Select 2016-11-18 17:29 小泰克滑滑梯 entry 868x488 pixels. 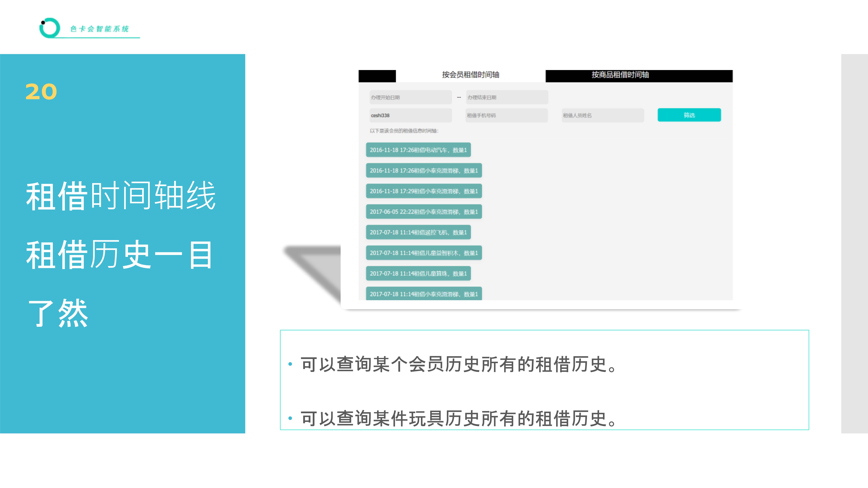pos(424,191)
